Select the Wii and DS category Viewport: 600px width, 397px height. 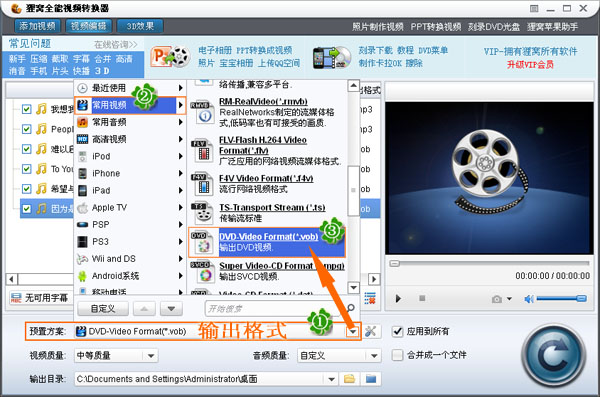pyautogui.click(x=130, y=259)
